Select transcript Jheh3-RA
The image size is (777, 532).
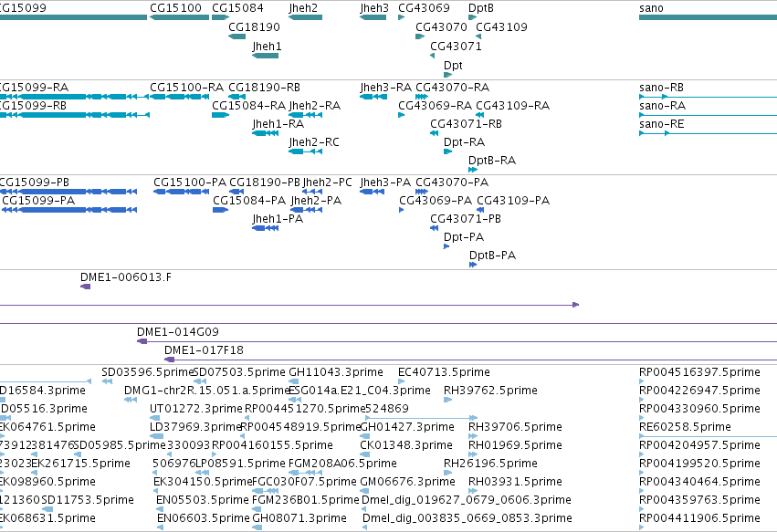(373, 97)
